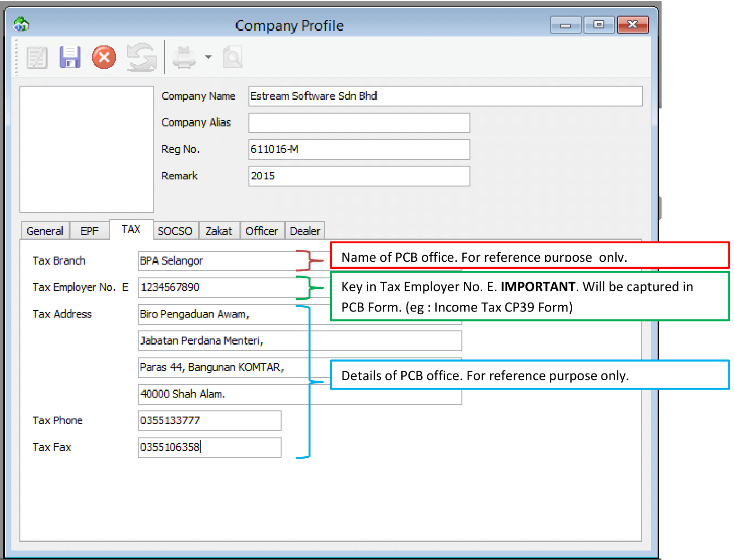
Task: Click the Print icon
Action: pyautogui.click(x=184, y=58)
